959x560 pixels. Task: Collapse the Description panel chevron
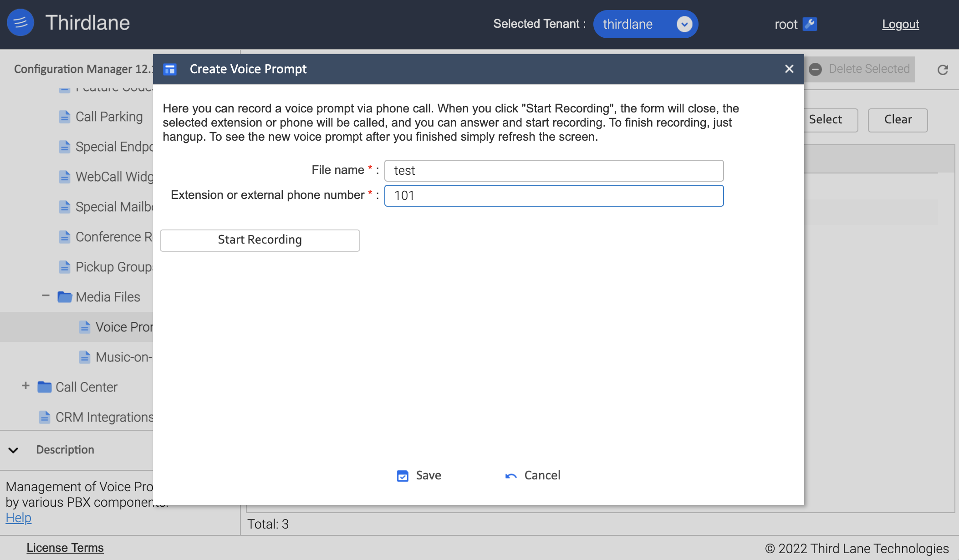point(13,450)
